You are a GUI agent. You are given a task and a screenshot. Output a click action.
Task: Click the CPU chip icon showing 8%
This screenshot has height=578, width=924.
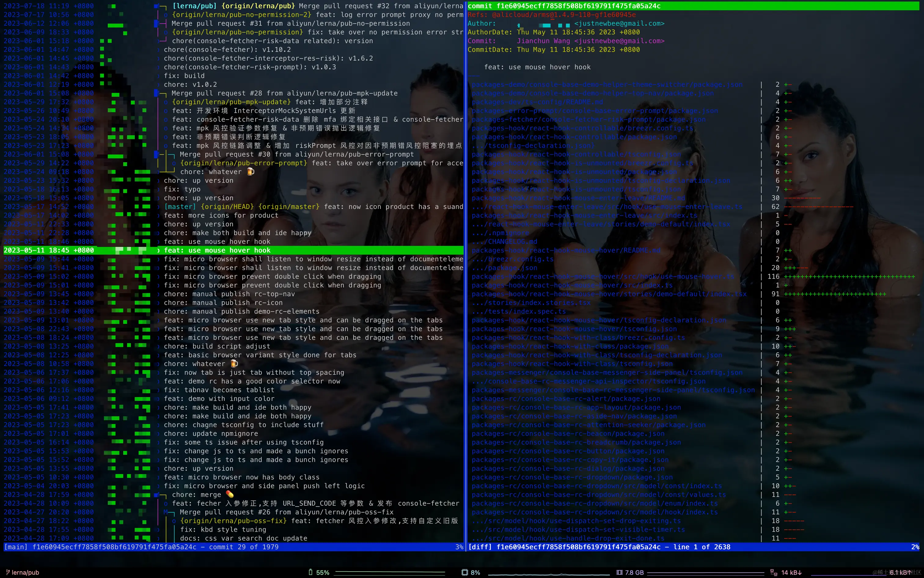pos(464,572)
